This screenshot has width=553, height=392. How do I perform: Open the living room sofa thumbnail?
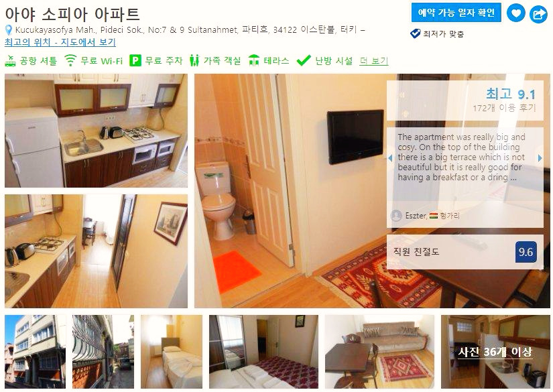(379, 352)
